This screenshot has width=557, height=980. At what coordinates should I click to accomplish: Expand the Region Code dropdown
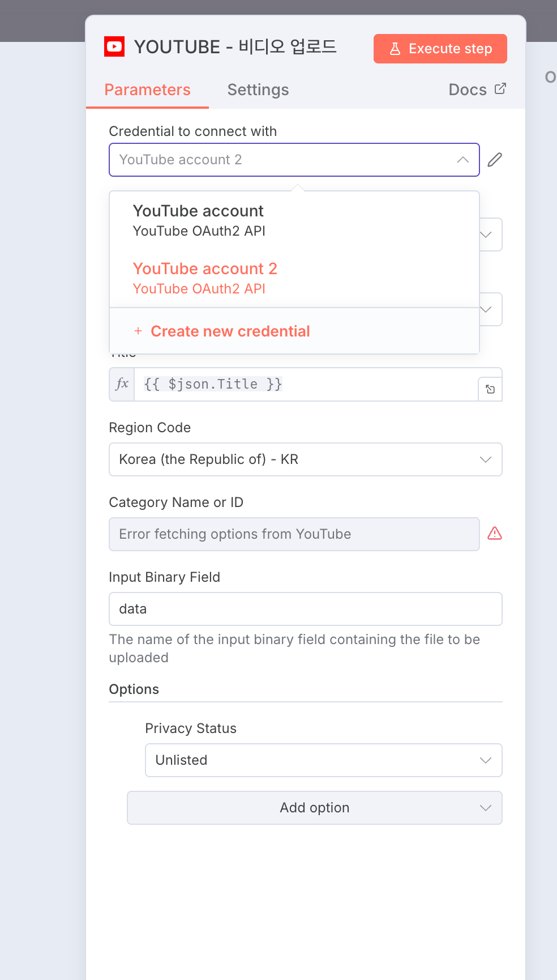485,459
